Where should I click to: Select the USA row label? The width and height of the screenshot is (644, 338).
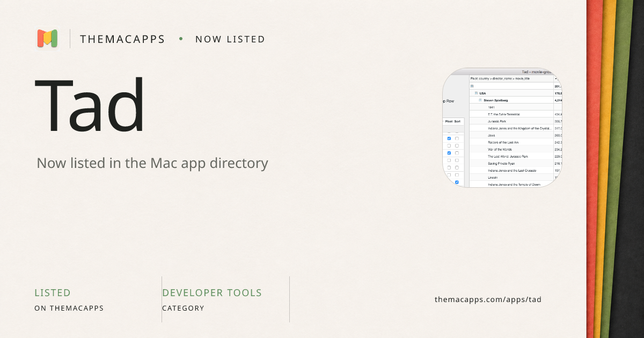tap(482, 93)
